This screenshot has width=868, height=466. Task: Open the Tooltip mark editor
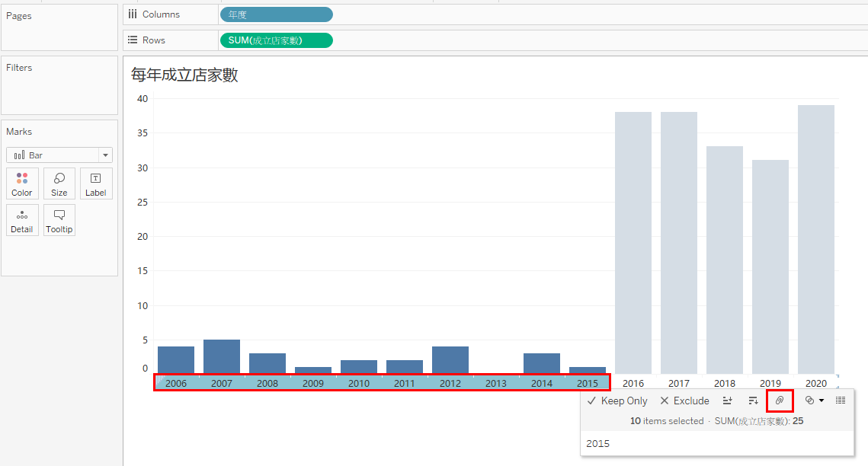pyautogui.click(x=59, y=219)
